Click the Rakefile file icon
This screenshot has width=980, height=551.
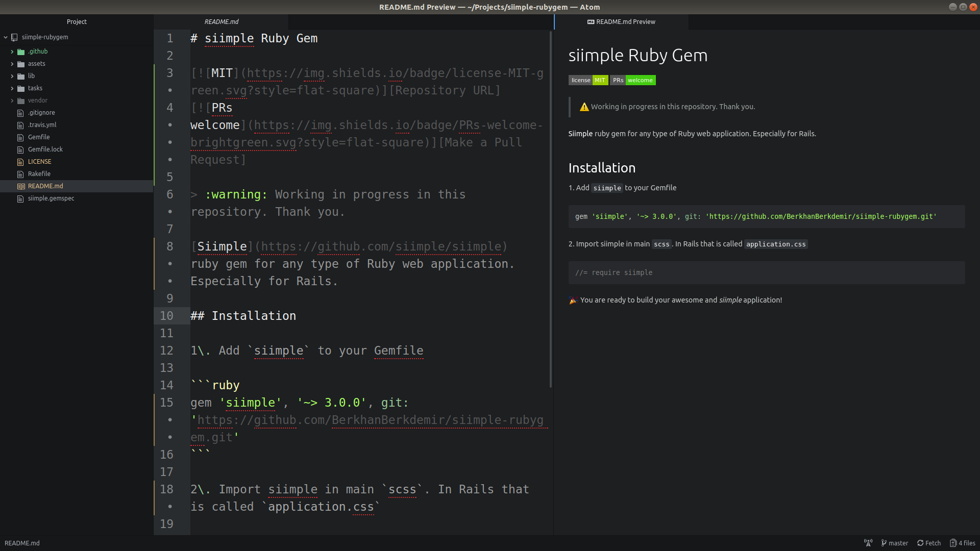pos(20,174)
